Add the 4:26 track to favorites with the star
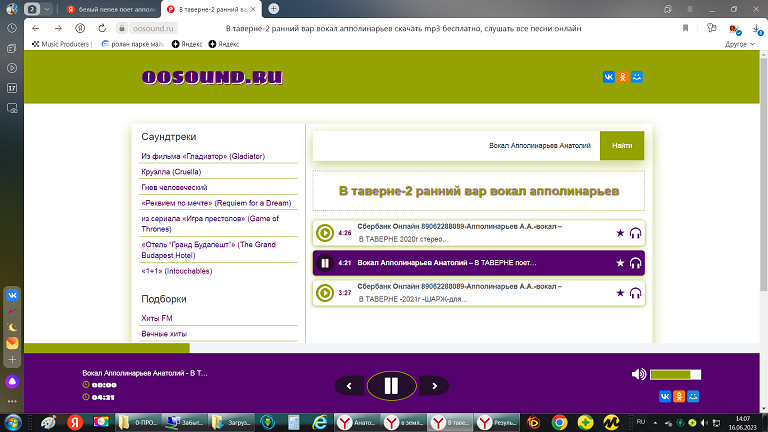 click(620, 233)
